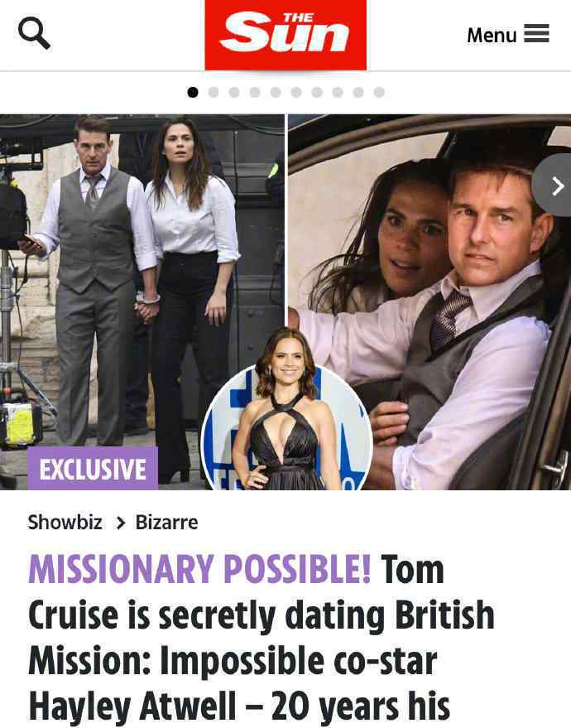Click the MISSIONARY POSSIBLE! purple headline text
This screenshot has height=728, width=571.
199,569
